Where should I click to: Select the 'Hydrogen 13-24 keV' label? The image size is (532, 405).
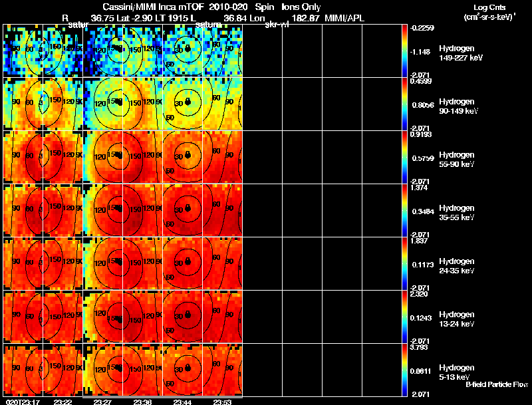pyautogui.click(x=457, y=319)
